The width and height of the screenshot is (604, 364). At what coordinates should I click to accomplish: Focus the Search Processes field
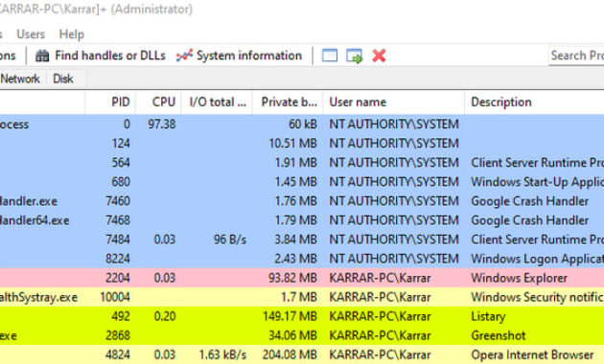576,56
